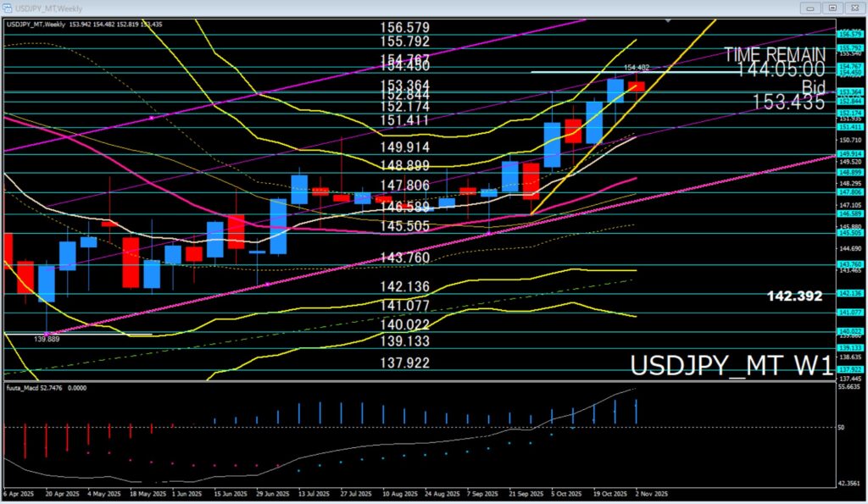Minimize the USDJPY_MT chart window
The image size is (868, 504).
[810, 8]
